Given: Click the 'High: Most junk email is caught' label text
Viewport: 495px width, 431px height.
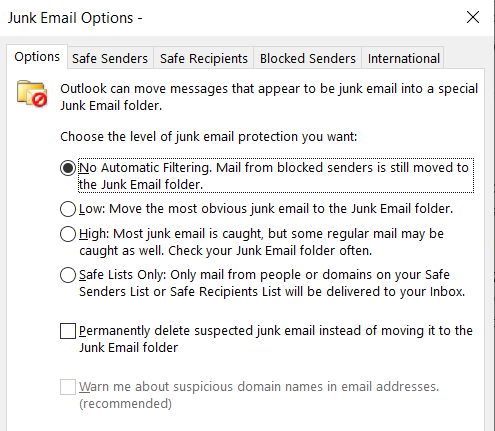Looking at the screenshot, I should (261, 242).
